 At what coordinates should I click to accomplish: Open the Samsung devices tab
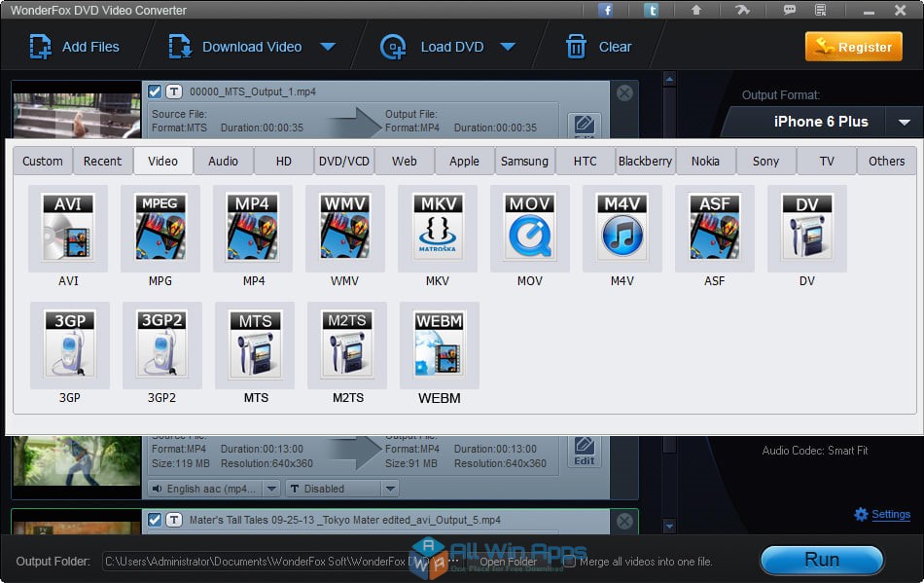pos(524,161)
